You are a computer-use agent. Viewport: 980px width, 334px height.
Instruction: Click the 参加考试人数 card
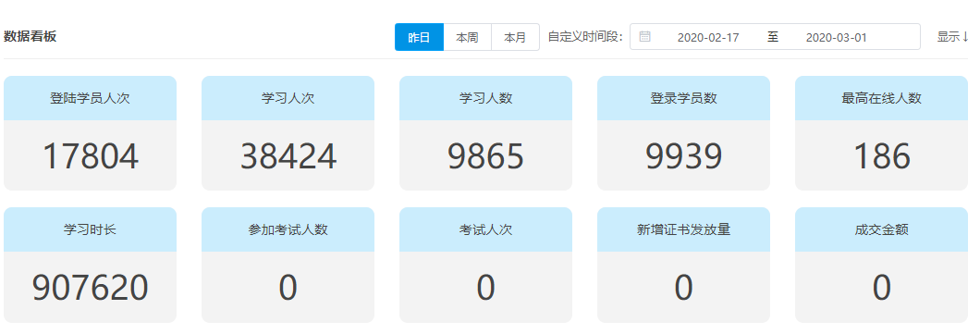pyautogui.click(x=288, y=266)
